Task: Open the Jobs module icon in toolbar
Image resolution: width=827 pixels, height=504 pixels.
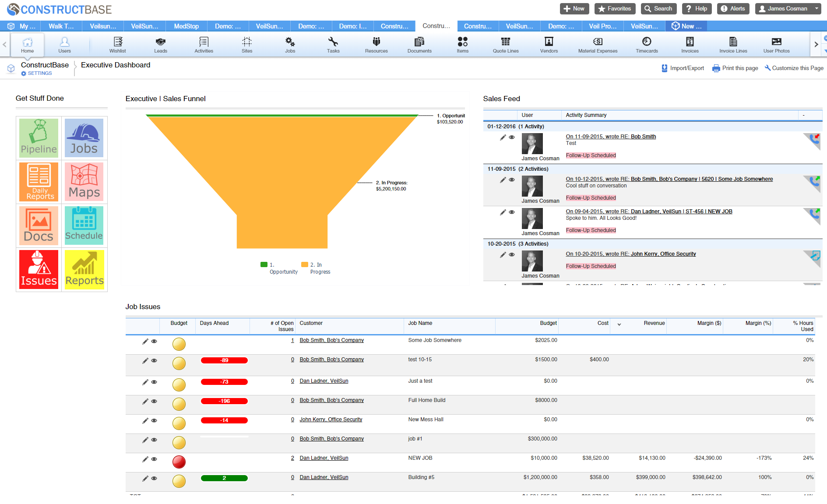Action: [x=289, y=44]
